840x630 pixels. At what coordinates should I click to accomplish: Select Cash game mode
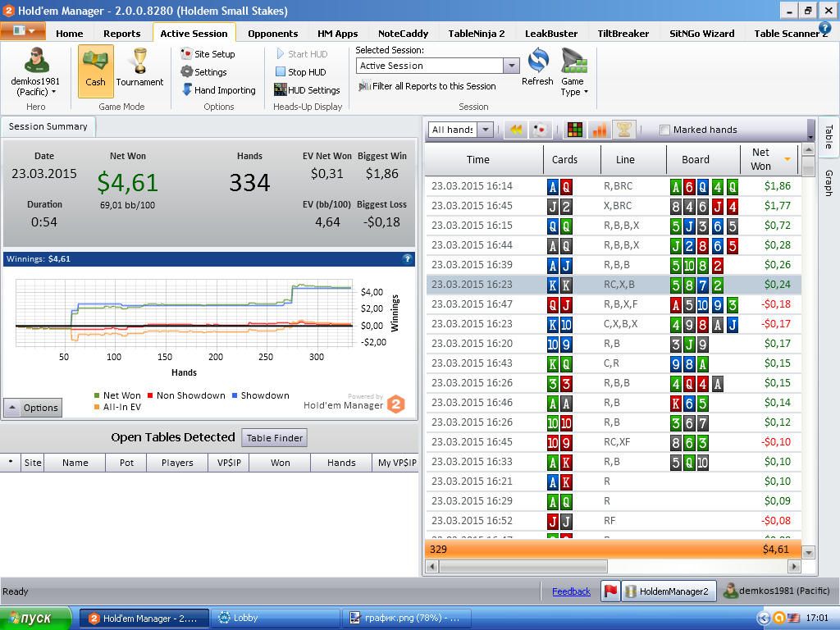pyautogui.click(x=95, y=71)
